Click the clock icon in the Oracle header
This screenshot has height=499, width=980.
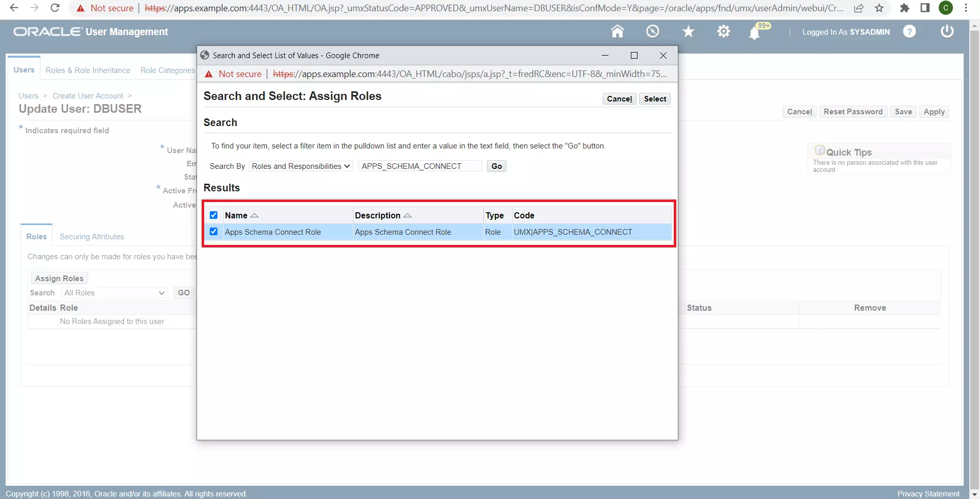pos(653,31)
